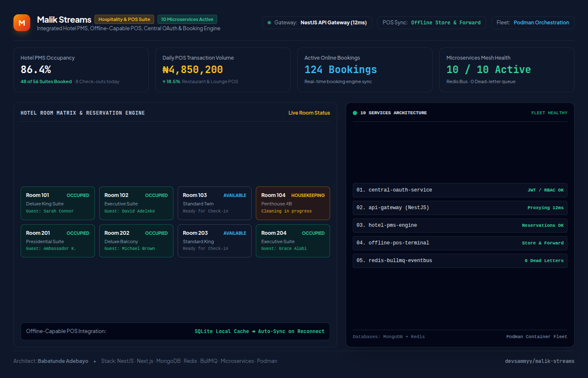Viewport: 588px width, 378px height.
Task: Click the Podman Container Fleet footer text
Action: [537, 337]
